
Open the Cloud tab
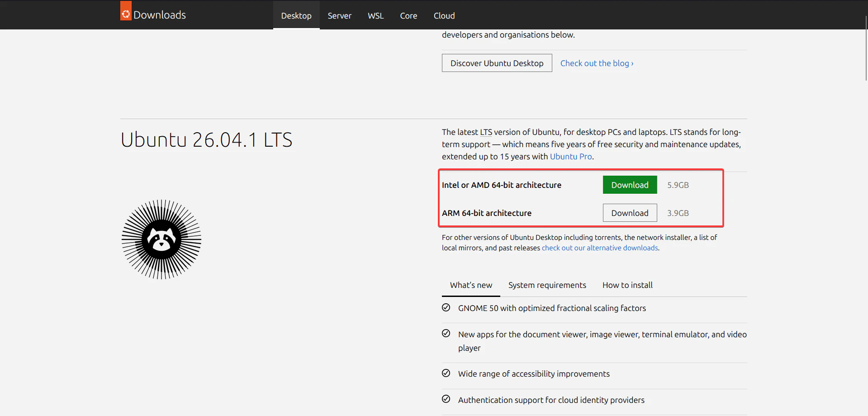point(444,15)
